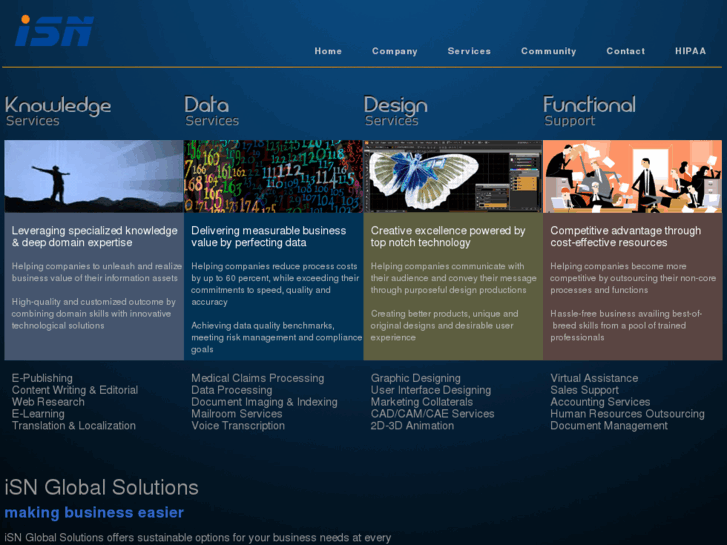Click 'Delivering measurable business value' panel title

click(268, 237)
